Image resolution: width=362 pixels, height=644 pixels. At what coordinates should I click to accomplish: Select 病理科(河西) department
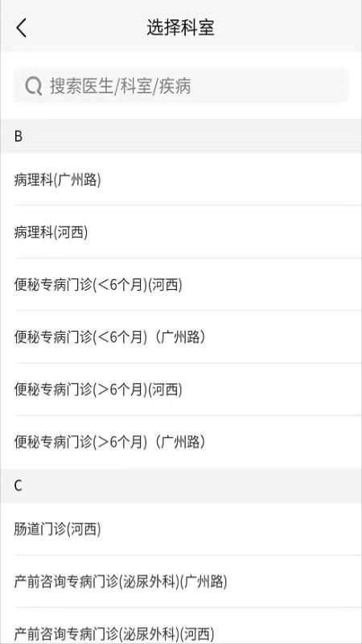coord(181,233)
